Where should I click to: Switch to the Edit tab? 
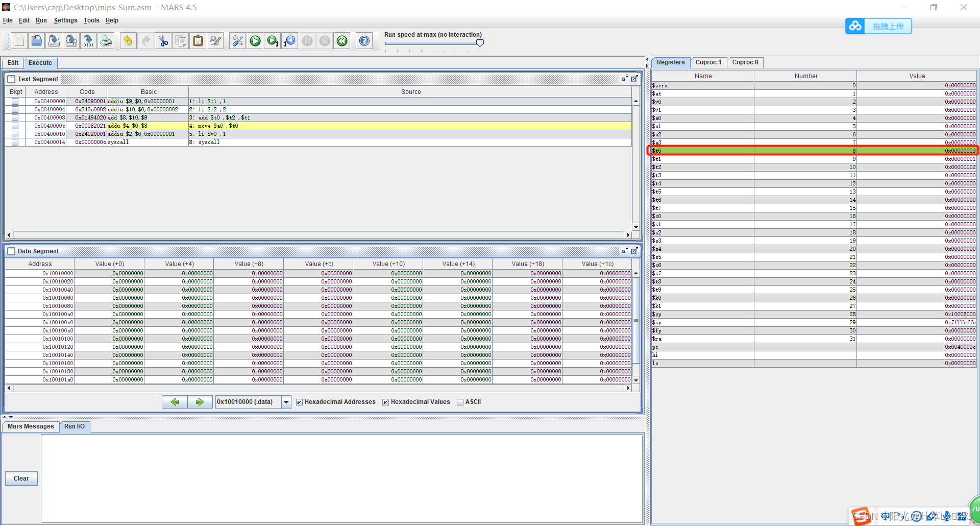[13, 63]
